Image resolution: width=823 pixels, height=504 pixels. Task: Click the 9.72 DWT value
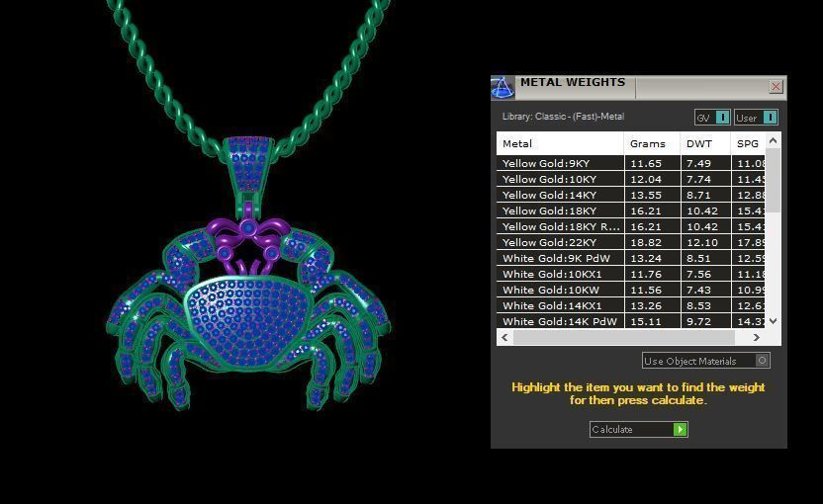coord(698,321)
